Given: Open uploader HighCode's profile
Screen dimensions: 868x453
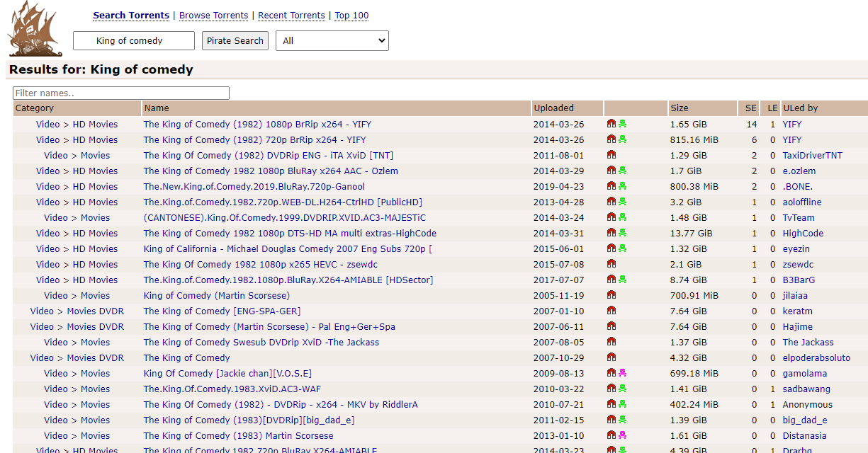Looking at the screenshot, I should coord(803,233).
